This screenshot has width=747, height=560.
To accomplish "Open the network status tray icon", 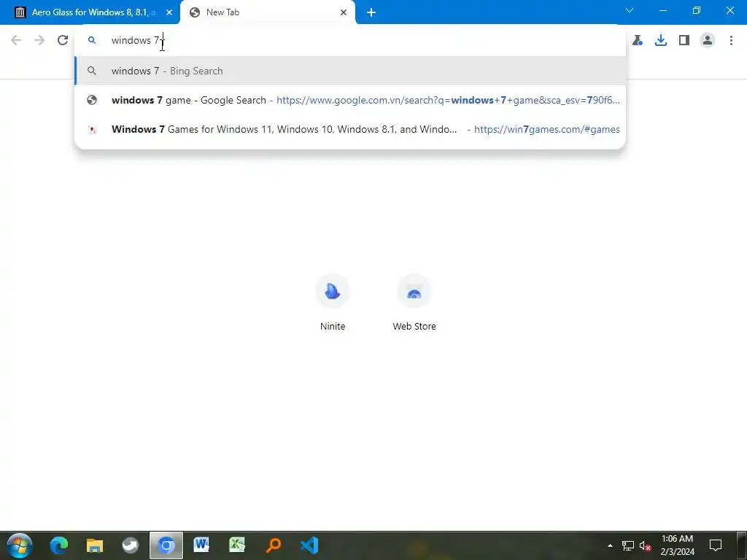I will 628,545.
